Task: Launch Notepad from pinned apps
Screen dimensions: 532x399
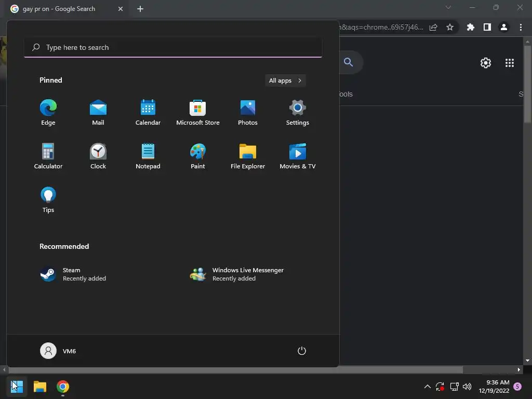Action: (x=148, y=156)
